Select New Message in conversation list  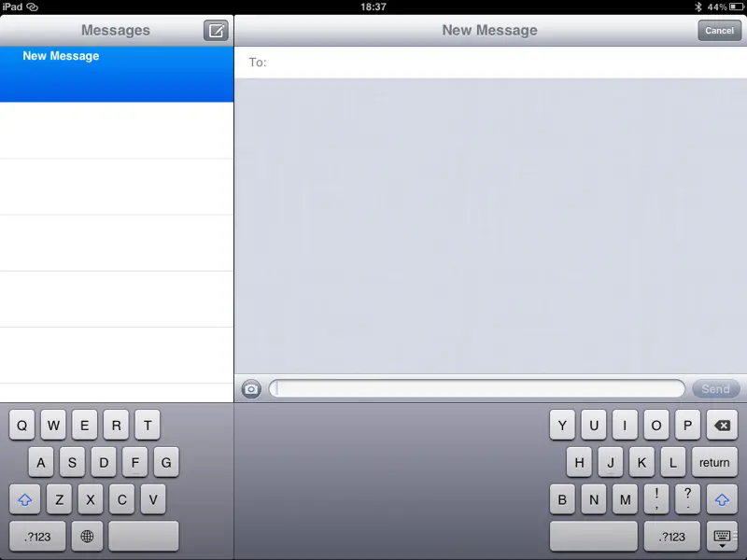(x=117, y=74)
